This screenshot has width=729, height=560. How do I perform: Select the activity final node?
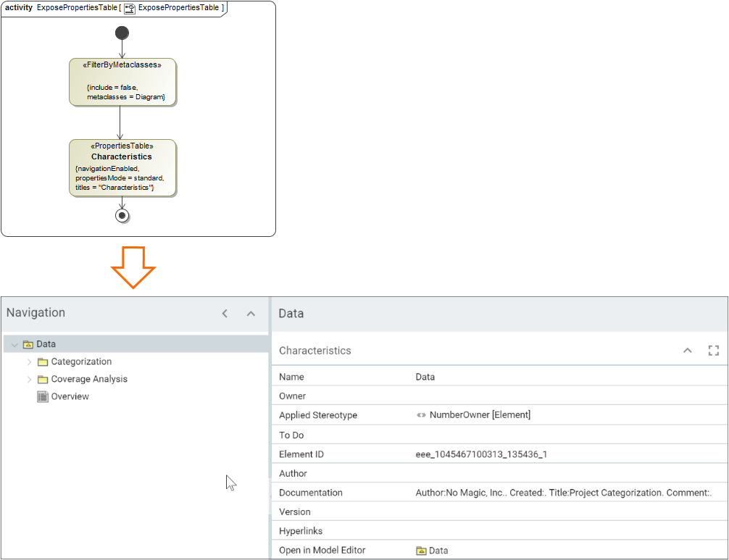click(x=122, y=216)
